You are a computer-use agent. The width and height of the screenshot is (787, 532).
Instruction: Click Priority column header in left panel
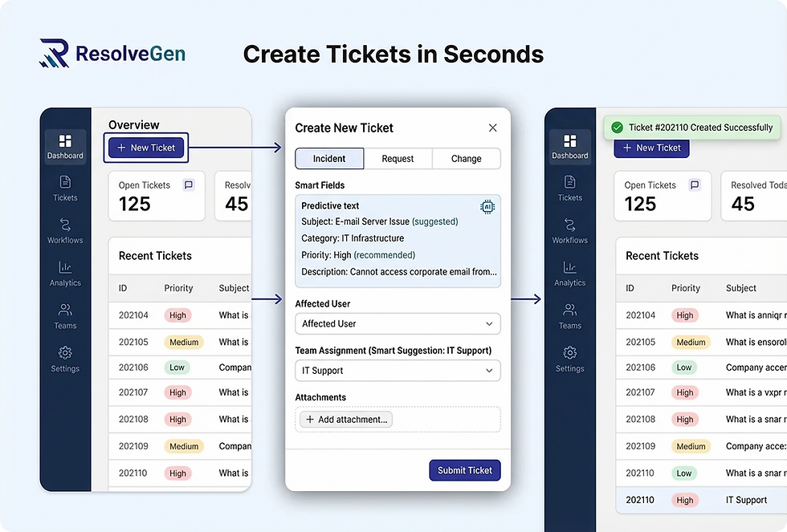point(178,288)
